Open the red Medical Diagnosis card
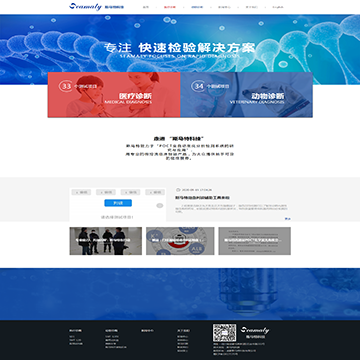Image resolution: width=360 pixels, height=360 pixels. click(114, 95)
